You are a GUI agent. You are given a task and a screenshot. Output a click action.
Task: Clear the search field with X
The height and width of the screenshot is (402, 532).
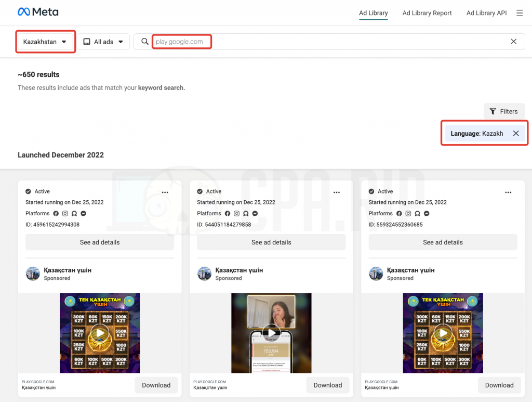514,42
